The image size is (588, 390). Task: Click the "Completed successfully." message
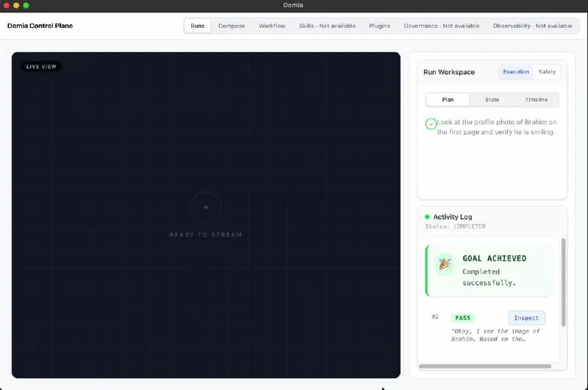[x=489, y=277]
